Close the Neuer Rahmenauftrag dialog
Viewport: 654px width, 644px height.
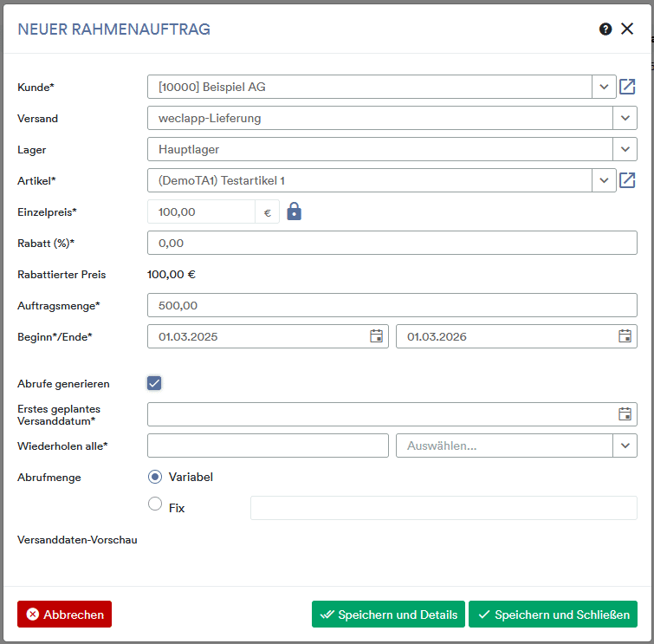tap(627, 29)
